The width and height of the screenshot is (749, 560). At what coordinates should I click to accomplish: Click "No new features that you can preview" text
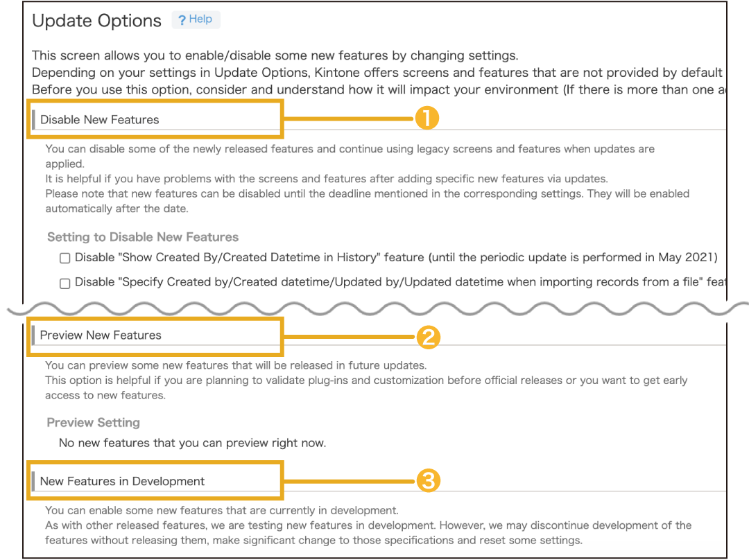(192, 442)
